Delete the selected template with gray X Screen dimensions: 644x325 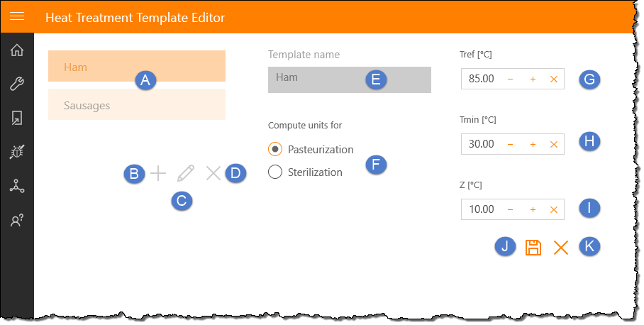coord(213,172)
